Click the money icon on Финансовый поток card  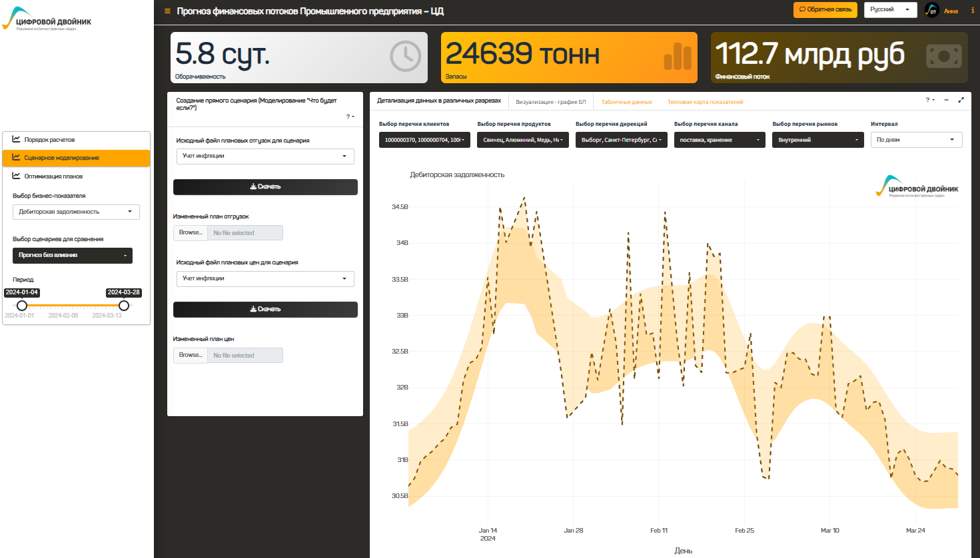(x=943, y=57)
